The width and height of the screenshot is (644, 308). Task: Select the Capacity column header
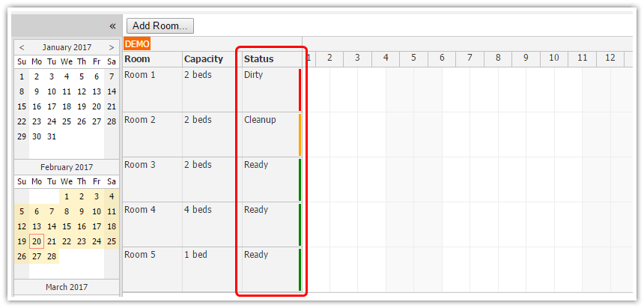pos(204,59)
